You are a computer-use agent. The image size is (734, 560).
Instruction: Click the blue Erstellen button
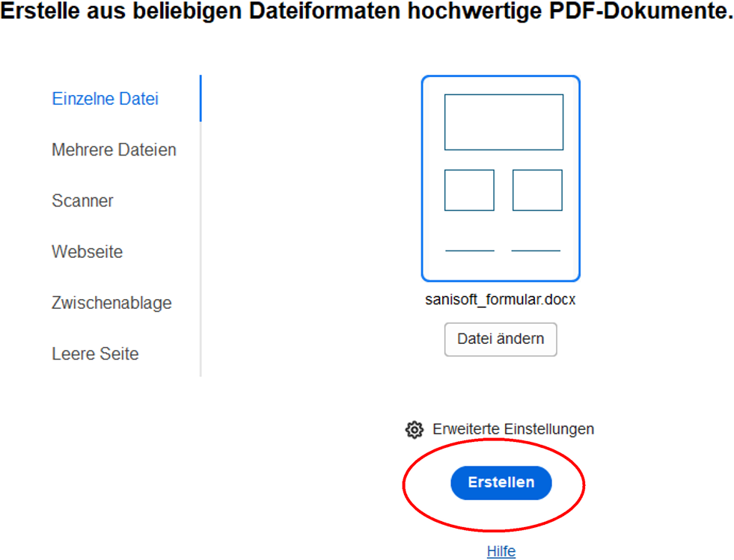[x=501, y=482]
